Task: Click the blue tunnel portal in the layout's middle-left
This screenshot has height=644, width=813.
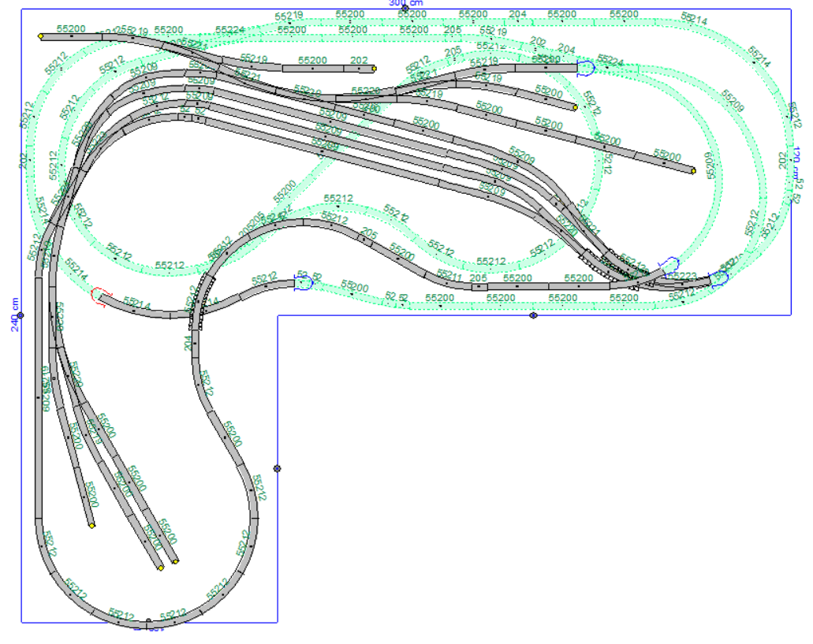Action: [302, 281]
